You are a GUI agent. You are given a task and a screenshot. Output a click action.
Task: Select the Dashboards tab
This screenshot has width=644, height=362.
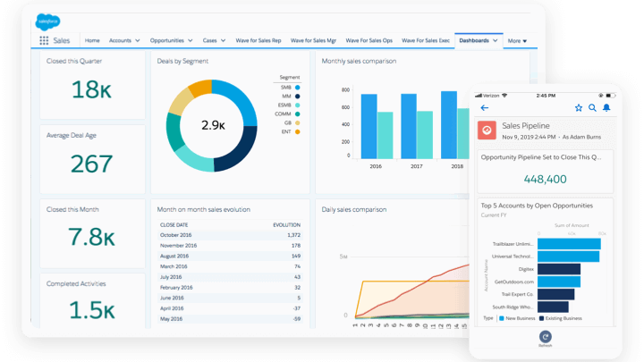(x=474, y=40)
